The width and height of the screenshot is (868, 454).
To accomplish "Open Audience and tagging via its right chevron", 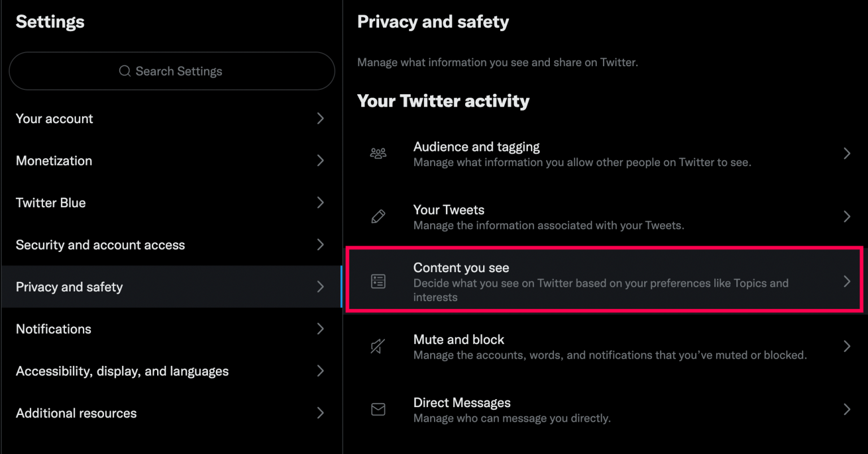I will click(847, 152).
